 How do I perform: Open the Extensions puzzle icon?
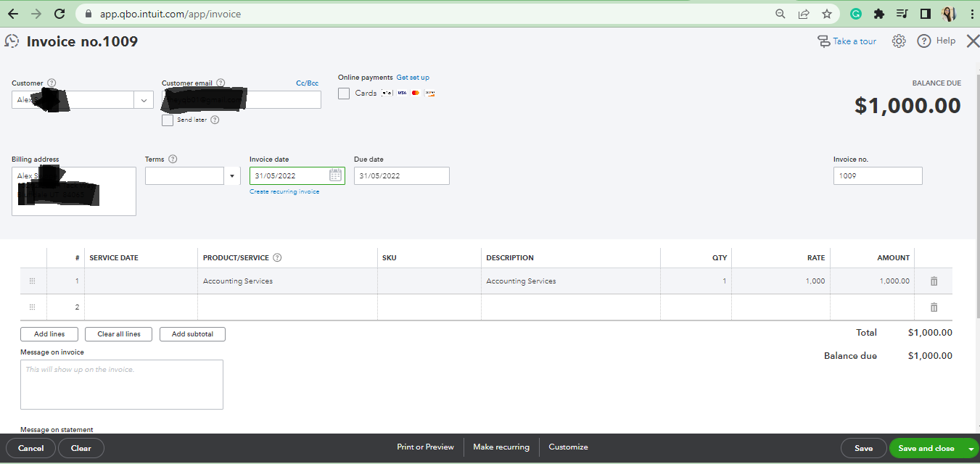[x=879, y=14]
